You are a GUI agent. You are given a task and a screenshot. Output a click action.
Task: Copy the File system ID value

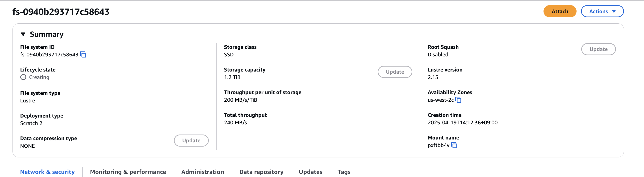click(x=83, y=55)
